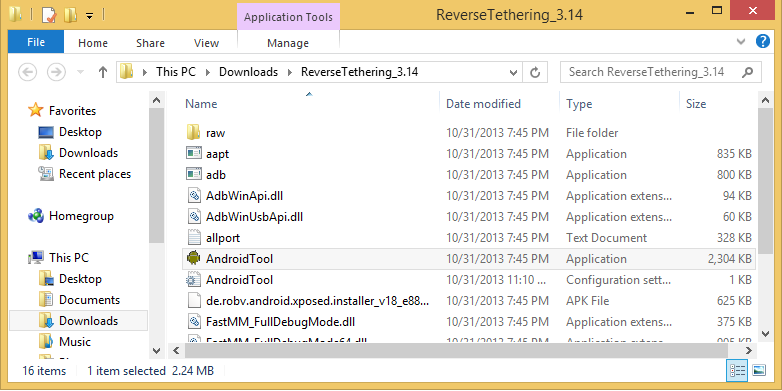Switch to Large icons view layout
The width and height of the screenshot is (782, 391).
(759, 371)
